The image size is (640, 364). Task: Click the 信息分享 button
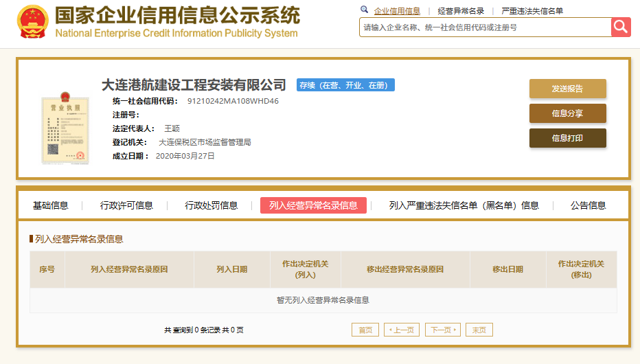567,113
